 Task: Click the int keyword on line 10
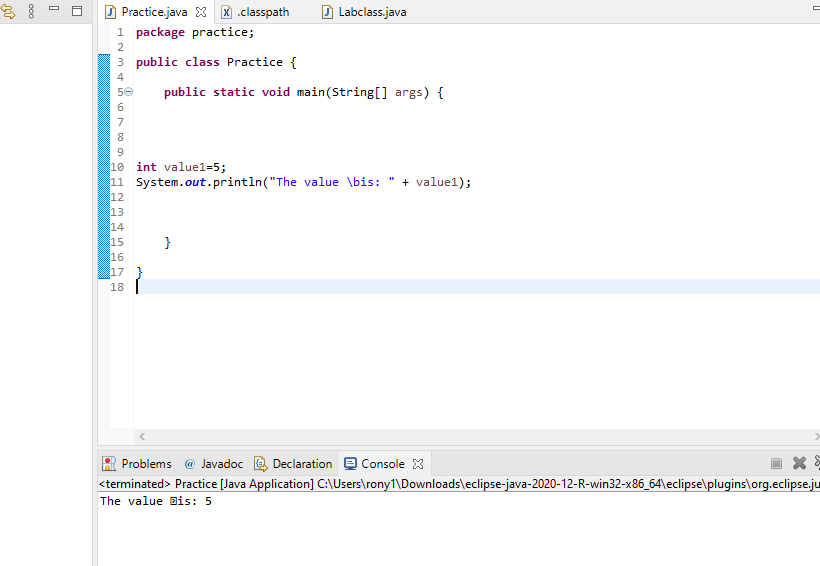(x=146, y=167)
